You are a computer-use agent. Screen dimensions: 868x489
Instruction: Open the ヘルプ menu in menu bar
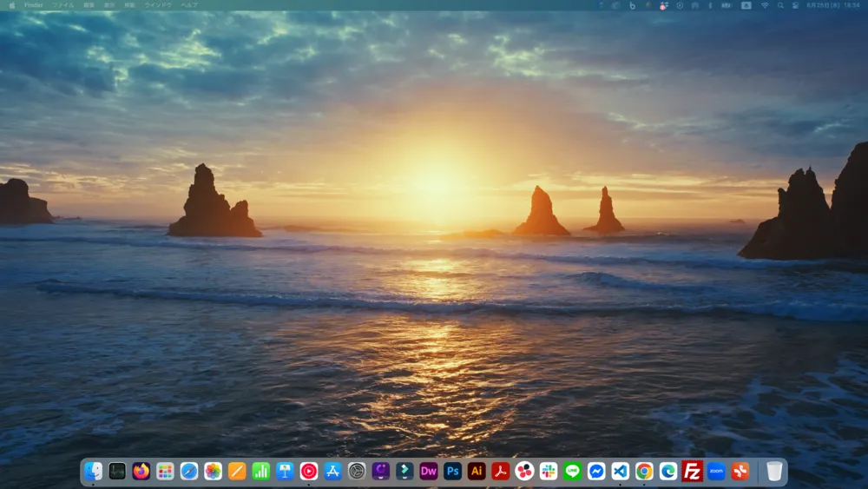(x=189, y=5)
